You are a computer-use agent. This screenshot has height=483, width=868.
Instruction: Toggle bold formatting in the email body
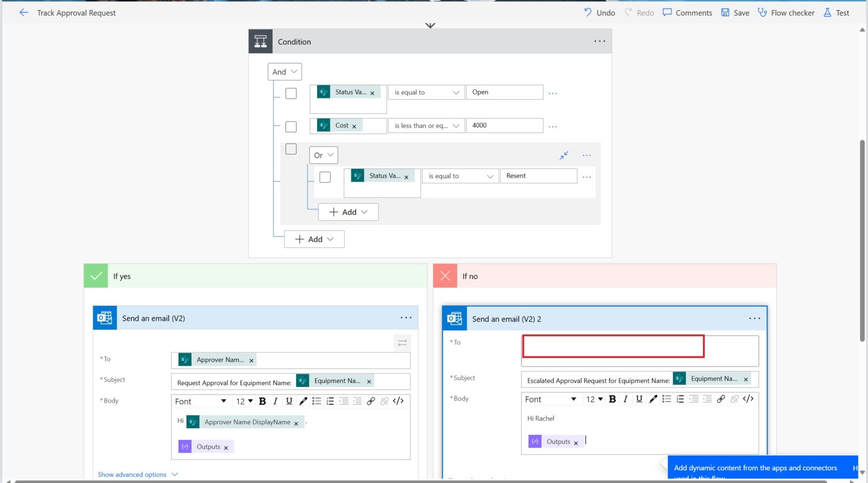pos(262,401)
